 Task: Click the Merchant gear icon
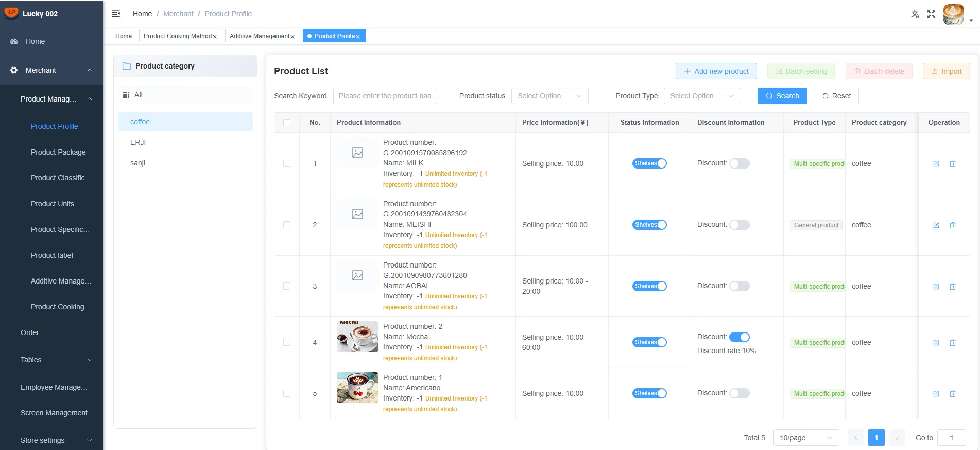click(x=14, y=70)
